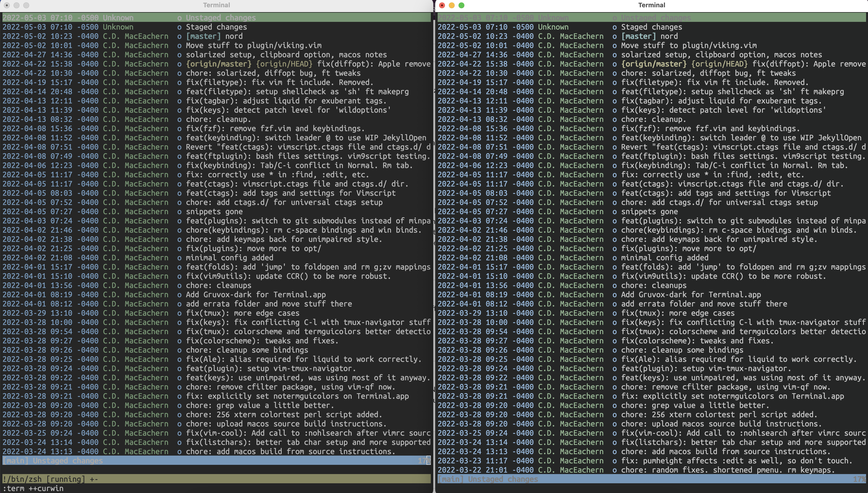Image resolution: width=868 pixels, height=493 pixels.
Task: Minimize the right Terminal window with yellow button
Action: click(451, 5)
